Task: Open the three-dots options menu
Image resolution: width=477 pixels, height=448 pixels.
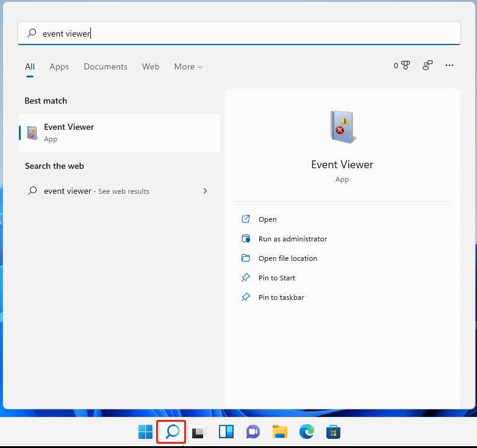Action: 450,65
